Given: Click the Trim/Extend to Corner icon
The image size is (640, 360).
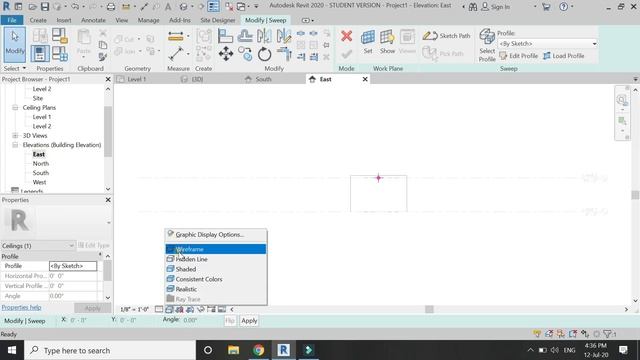Looking at the screenshot, I should [x=284, y=53].
